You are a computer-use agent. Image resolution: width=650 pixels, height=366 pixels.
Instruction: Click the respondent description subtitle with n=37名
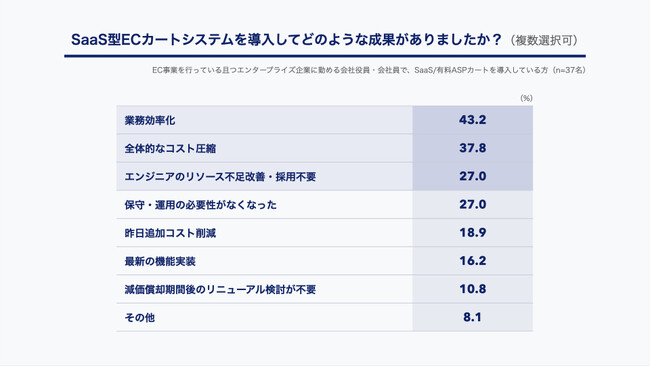pos(369,70)
